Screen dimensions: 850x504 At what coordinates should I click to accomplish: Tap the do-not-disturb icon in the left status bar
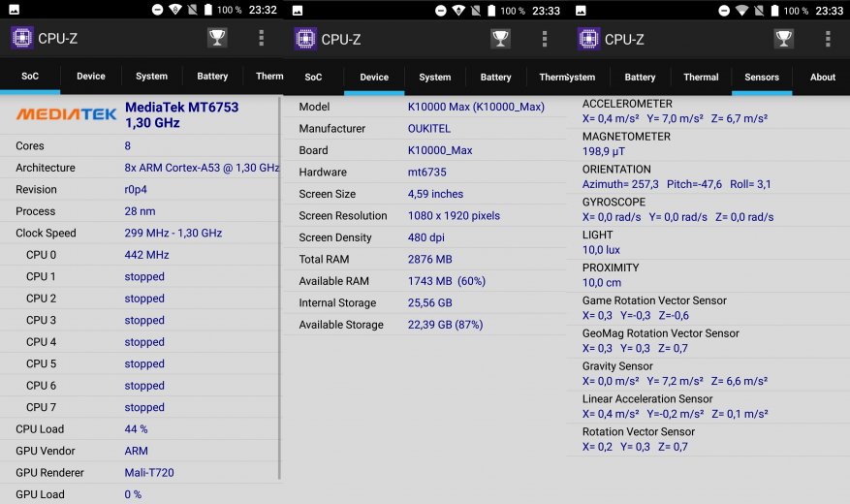[157, 10]
